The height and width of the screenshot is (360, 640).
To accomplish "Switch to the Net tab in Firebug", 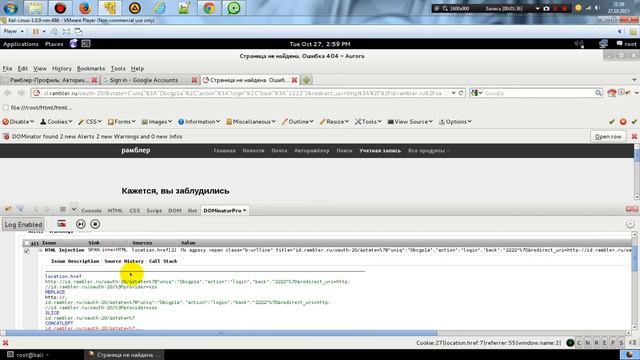I will tap(192, 211).
